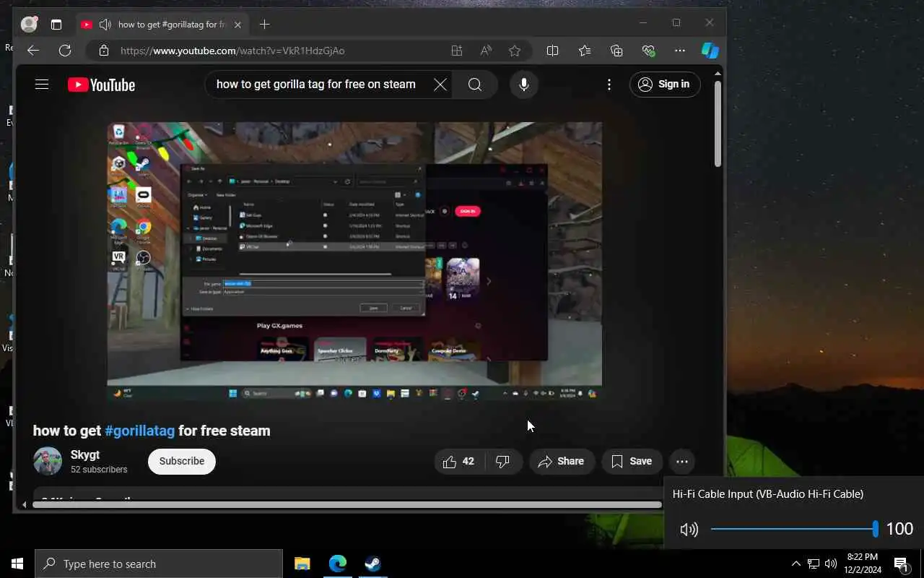Open the Windows Start menu
This screenshot has height=578, width=924.
(x=17, y=564)
